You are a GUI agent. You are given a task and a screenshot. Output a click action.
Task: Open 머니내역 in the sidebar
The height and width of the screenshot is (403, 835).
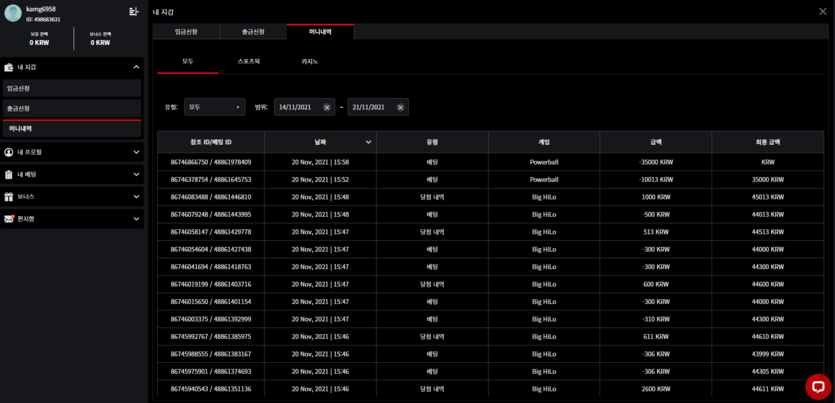[72, 128]
